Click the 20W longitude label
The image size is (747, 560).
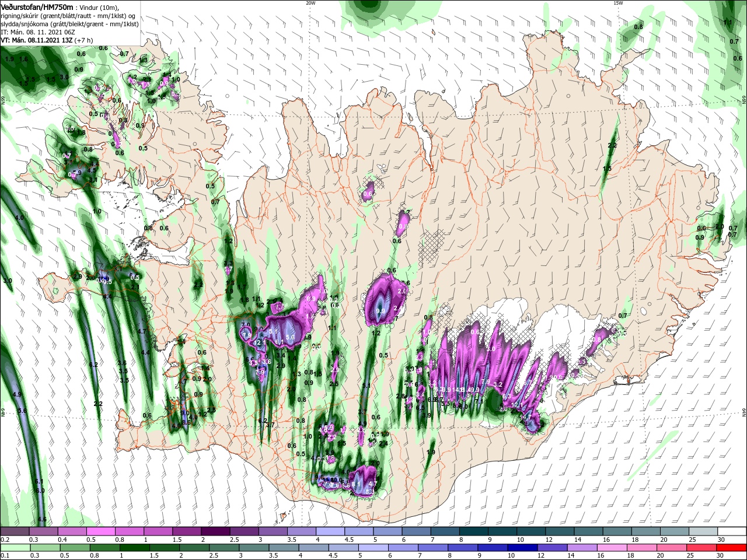[310, 3]
